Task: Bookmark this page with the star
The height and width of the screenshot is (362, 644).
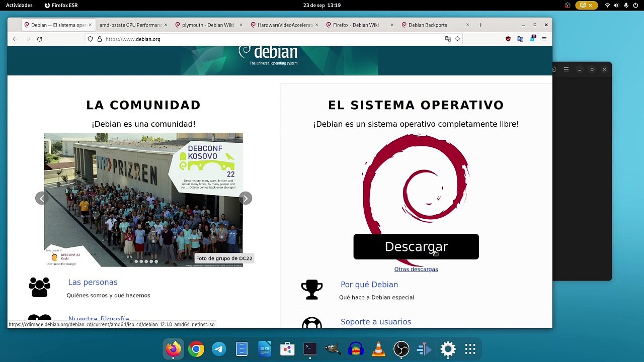Action: coord(457,39)
